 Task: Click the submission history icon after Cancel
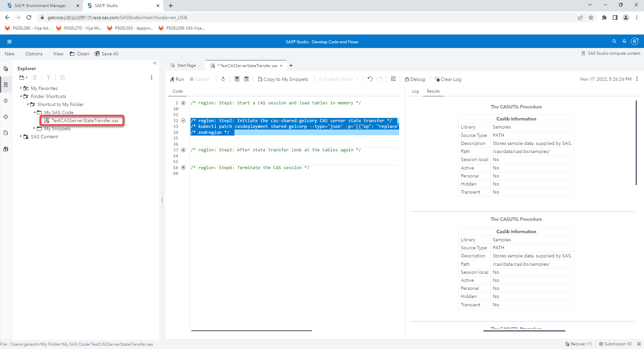223,79
